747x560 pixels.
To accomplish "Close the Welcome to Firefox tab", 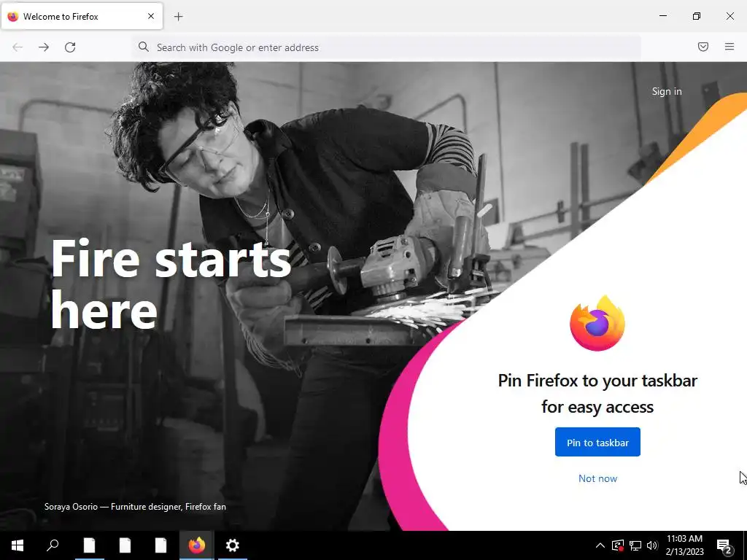I will coord(151,16).
